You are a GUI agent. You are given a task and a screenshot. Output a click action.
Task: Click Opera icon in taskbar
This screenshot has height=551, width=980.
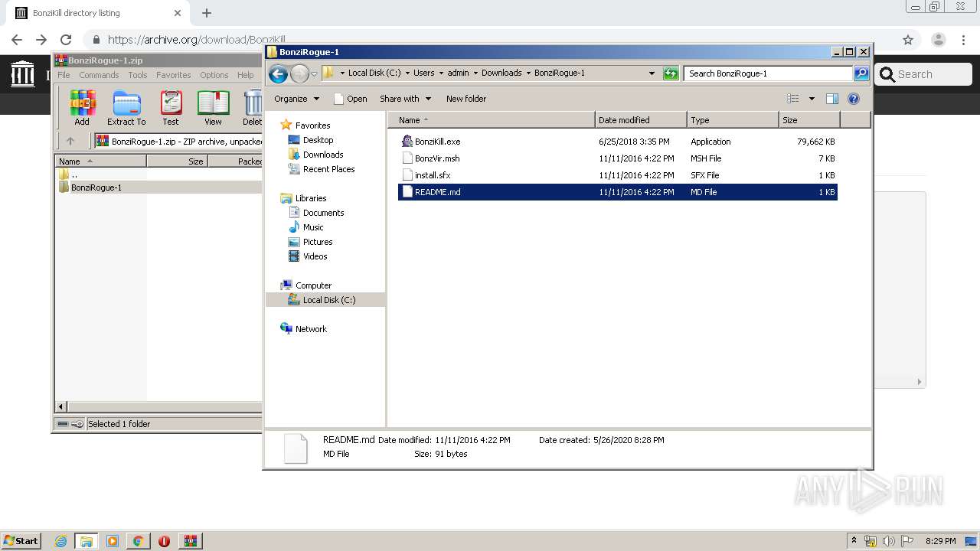[164, 541]
